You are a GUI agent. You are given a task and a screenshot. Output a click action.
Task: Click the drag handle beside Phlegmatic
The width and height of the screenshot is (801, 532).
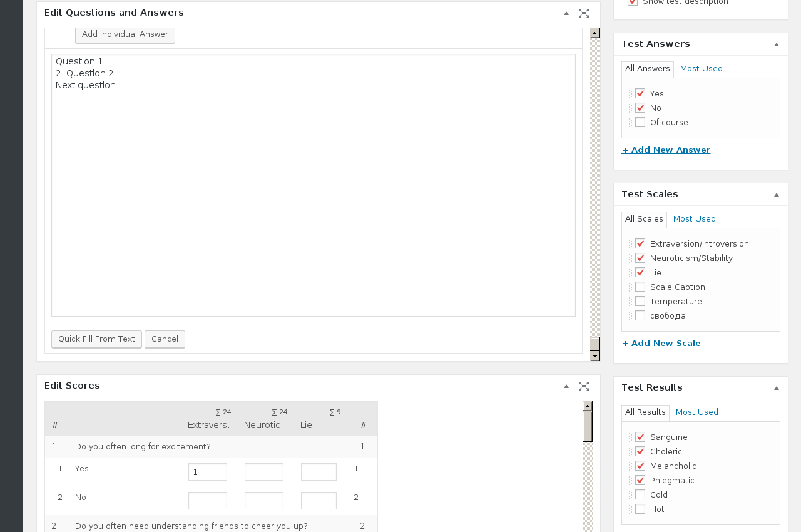click(x=630, y=481)
